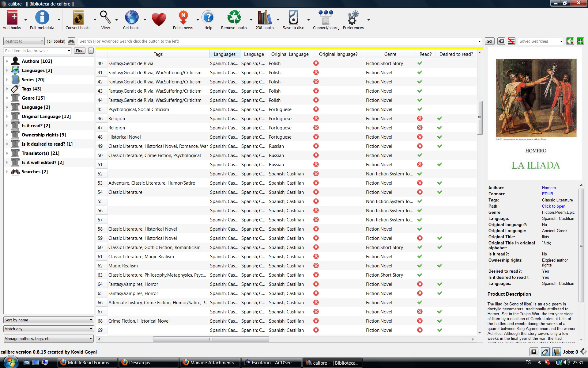The width and height of the screenshot is (588, 368).
Task: Click the red heart donate icon
Action: [159, 20]
